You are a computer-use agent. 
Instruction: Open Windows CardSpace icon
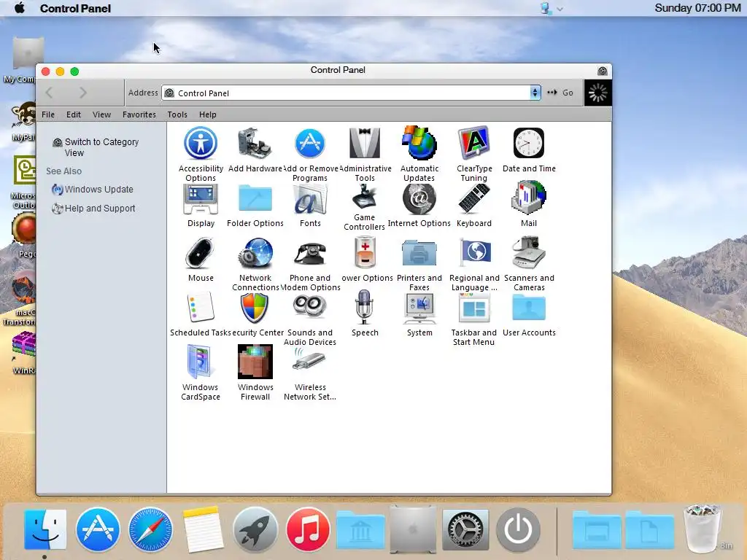click(x=201, y=362)
